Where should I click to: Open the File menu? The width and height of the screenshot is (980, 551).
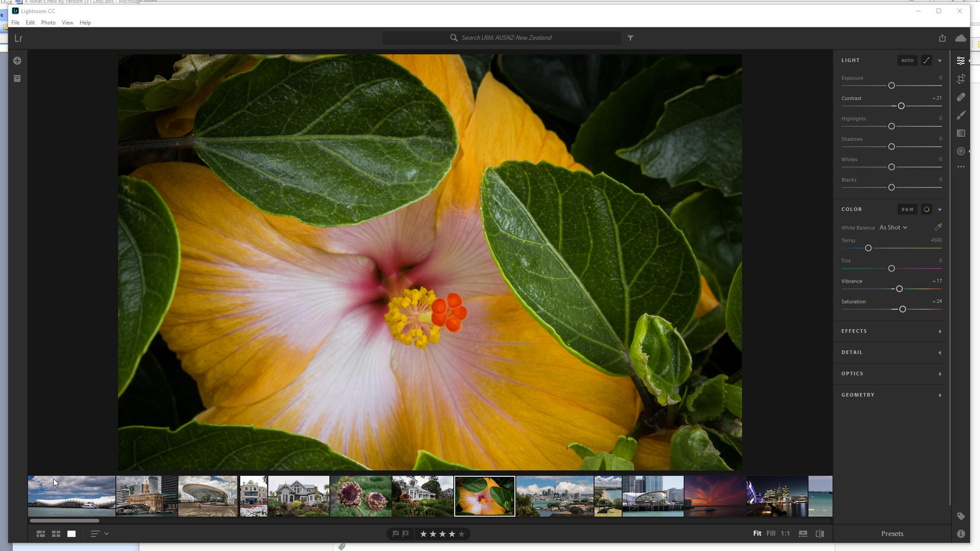(15, 23)
